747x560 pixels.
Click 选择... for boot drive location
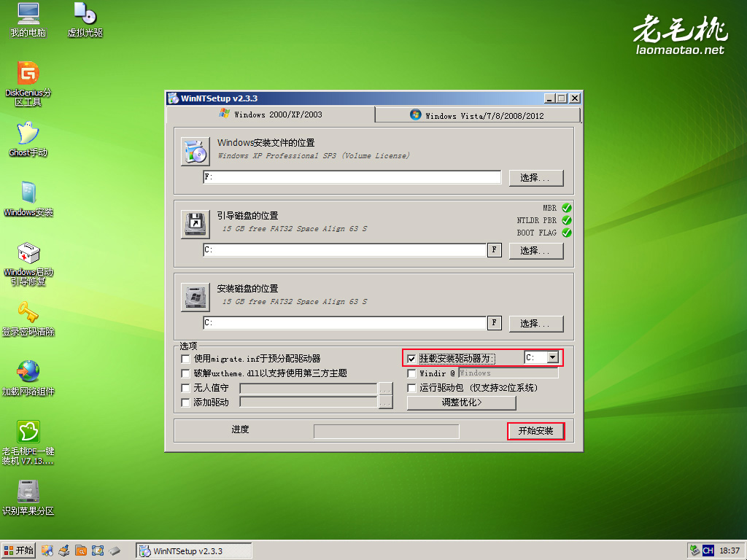tap(536, 251)
